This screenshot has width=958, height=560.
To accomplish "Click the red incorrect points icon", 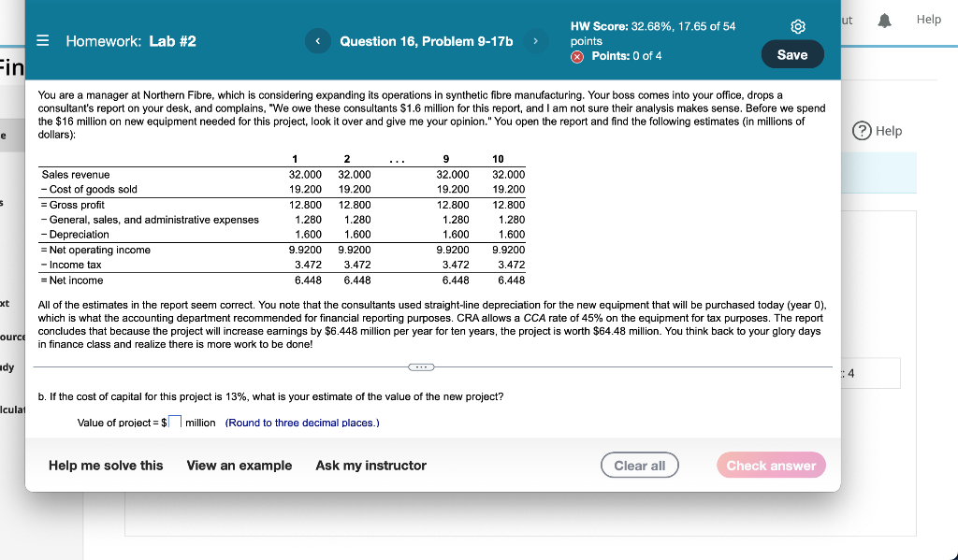I will (x=577, y=57).
